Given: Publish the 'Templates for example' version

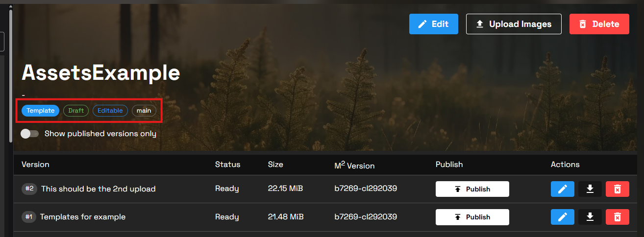Looking at the screenshot, I should pyautogui.click(x=472, y=217).
